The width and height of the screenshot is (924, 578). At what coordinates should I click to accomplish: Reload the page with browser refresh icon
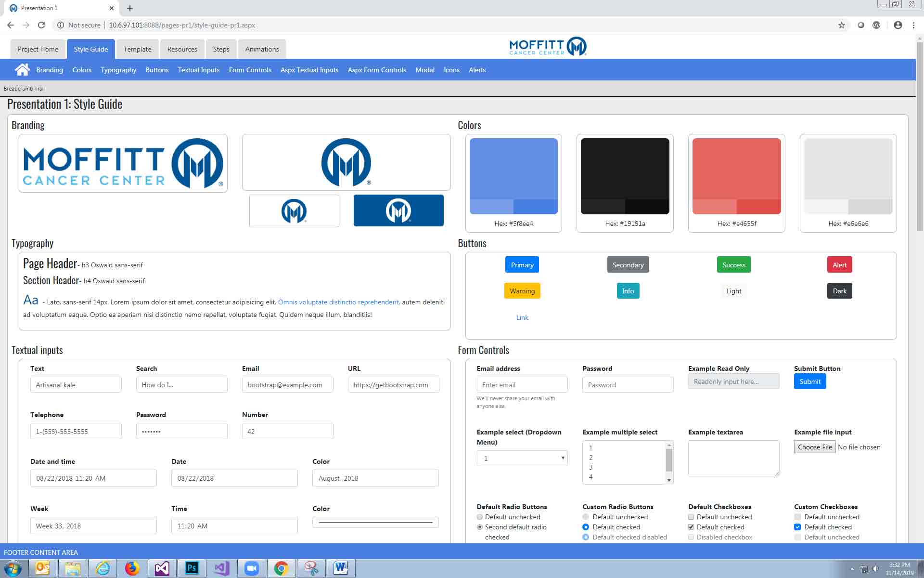(41, 25)
